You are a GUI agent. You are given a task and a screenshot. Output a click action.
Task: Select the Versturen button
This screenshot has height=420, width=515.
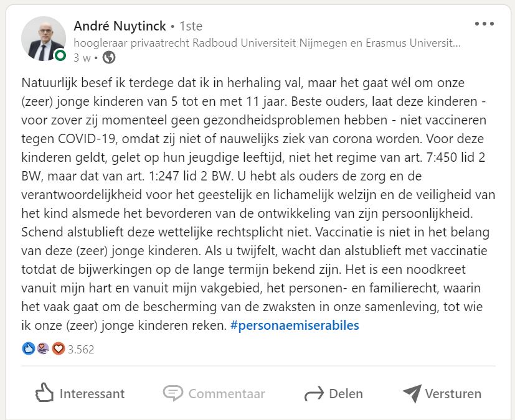(x=442, y=393)
